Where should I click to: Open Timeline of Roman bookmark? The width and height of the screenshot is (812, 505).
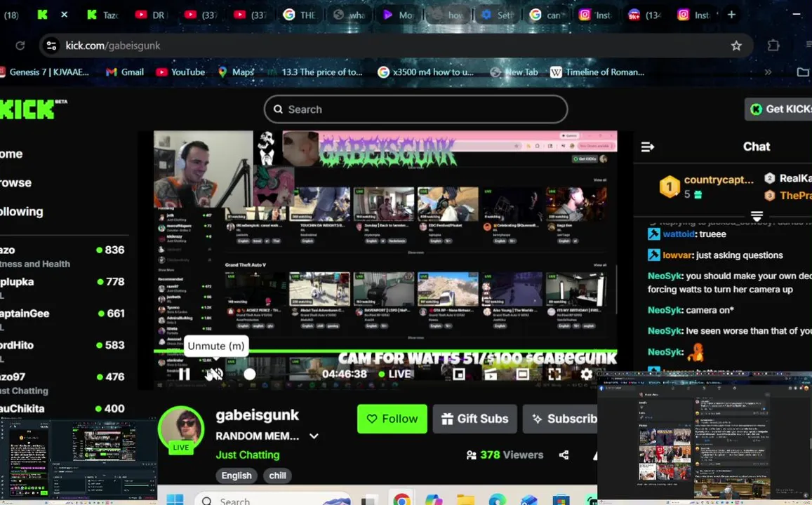598,72
